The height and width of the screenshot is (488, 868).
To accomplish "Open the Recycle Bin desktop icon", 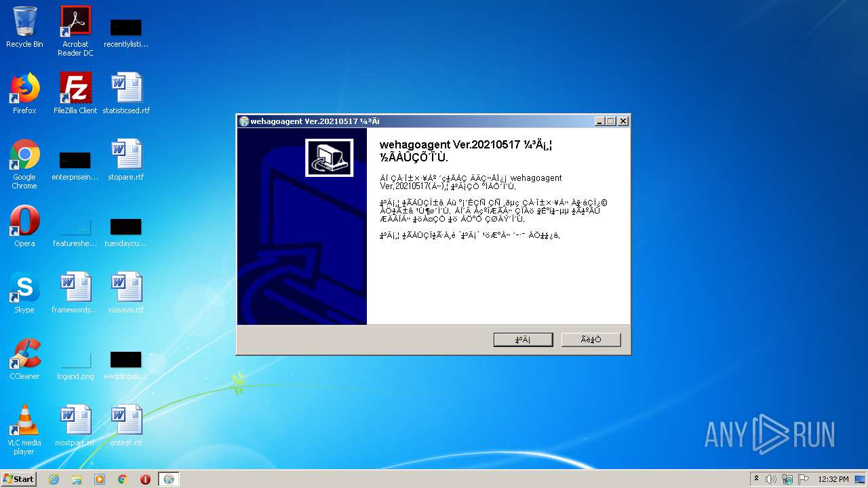I will pyautogui.click(x=24, y=27).
